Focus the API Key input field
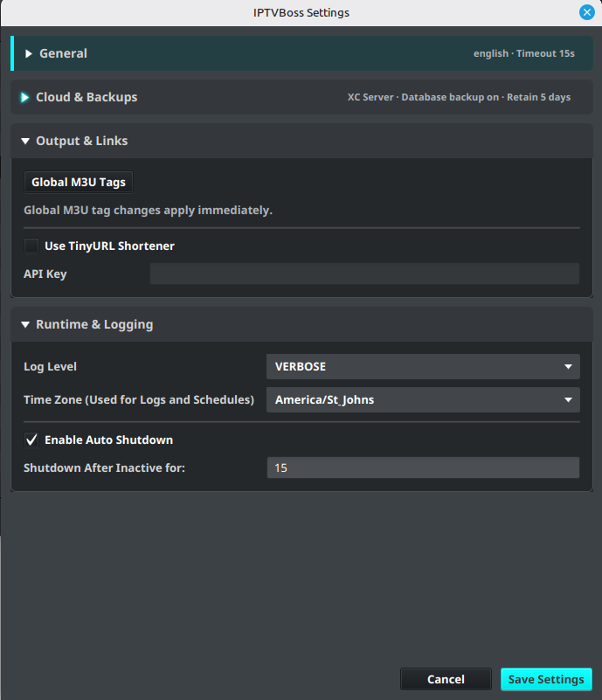Screen dimensions: 602x700 [x=364, y=274]
